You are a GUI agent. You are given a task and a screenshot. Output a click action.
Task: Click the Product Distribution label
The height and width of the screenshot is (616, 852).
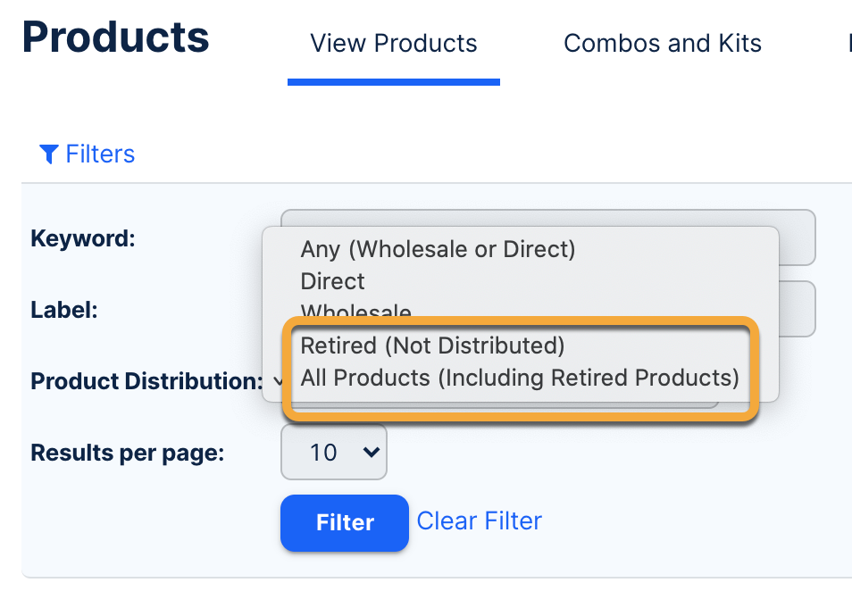point(146,381)
